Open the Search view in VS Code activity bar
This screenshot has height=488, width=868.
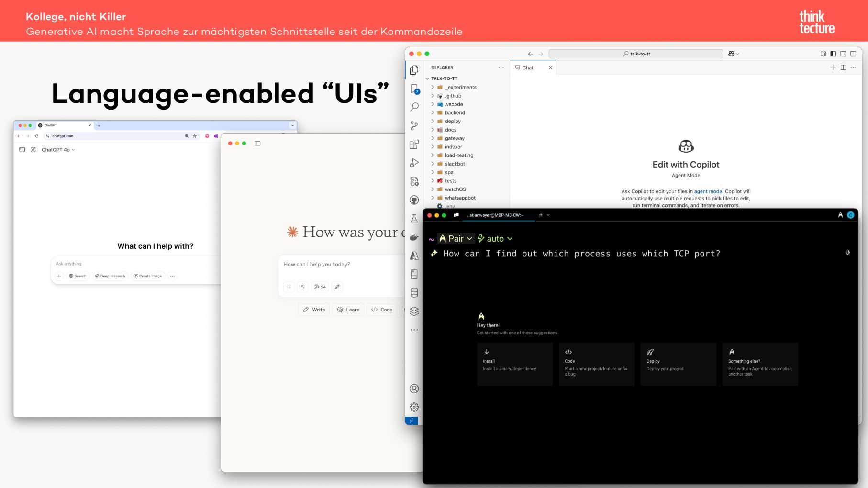[414, 107]
